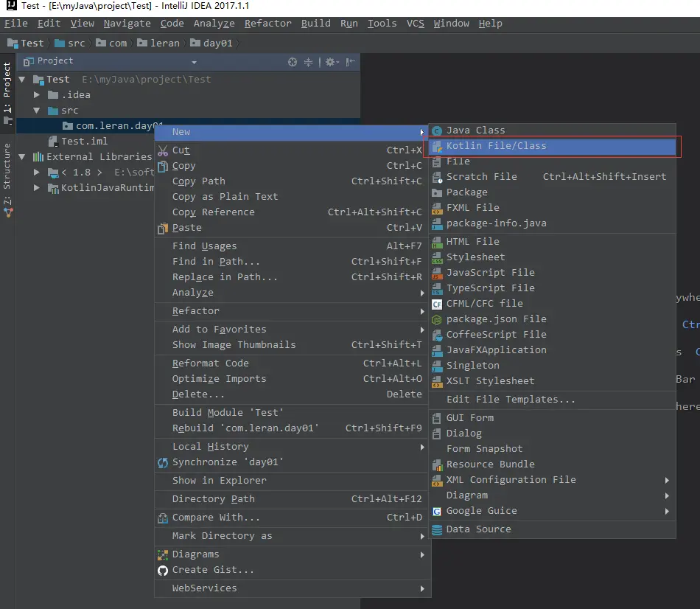This screenshot has height=609, width=700.
Task: Click the CFML/CFC file icon
Action: tap(437, 304)
